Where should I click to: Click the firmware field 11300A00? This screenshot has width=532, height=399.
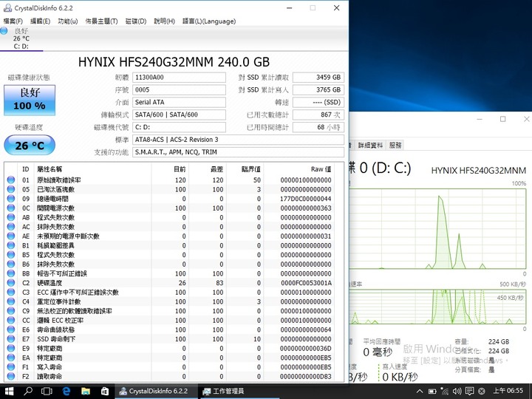(179, 78)
